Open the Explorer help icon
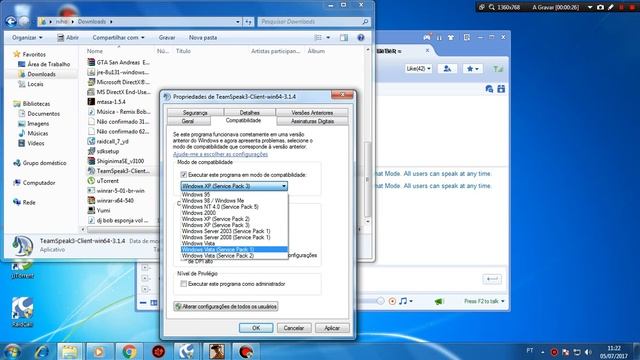This screenshot has width=640, height=360. [x=361, y=38]
